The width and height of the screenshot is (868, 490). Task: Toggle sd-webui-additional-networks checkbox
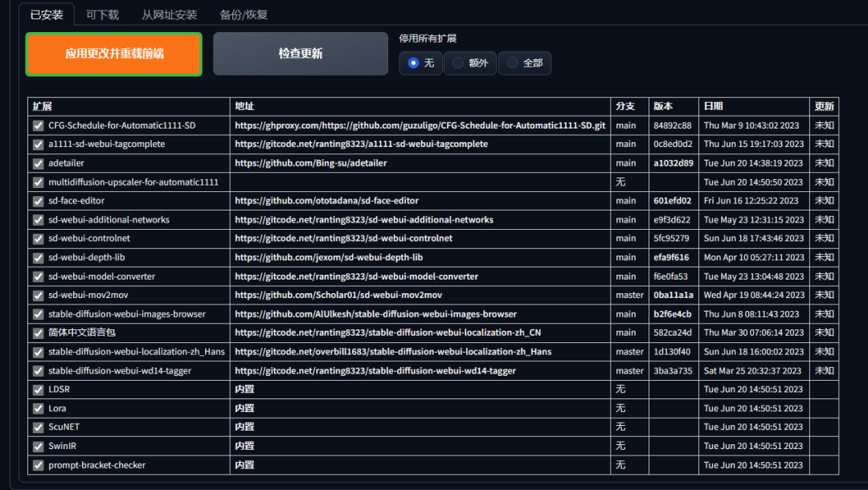click(x=39, y=220)
